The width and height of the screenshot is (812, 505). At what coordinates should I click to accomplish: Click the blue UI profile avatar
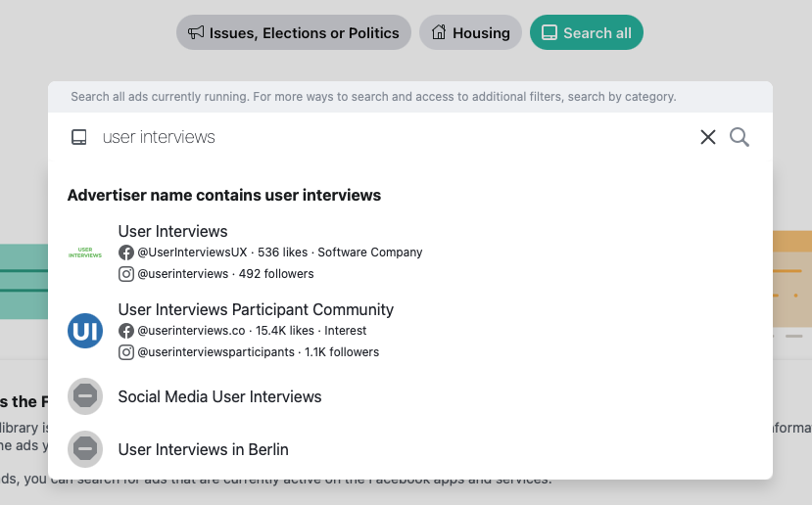(85, 331)
